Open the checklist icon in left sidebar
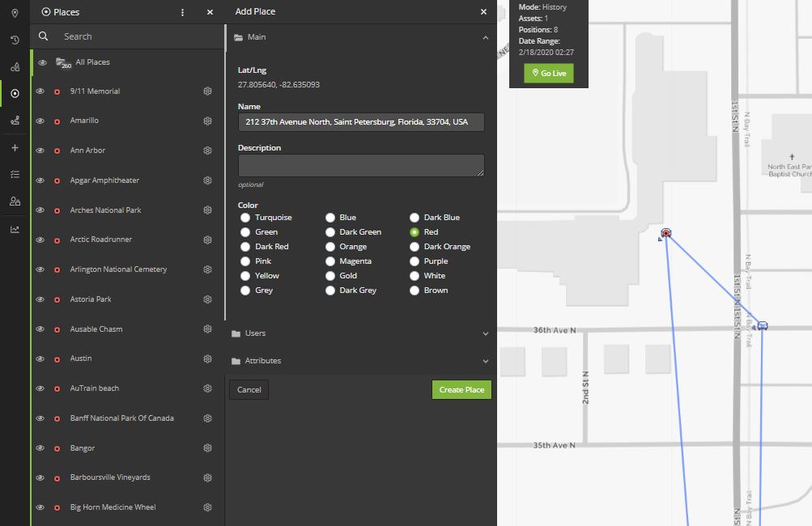The width and height of the screenshot is (812, 526). tap(15, 174)
